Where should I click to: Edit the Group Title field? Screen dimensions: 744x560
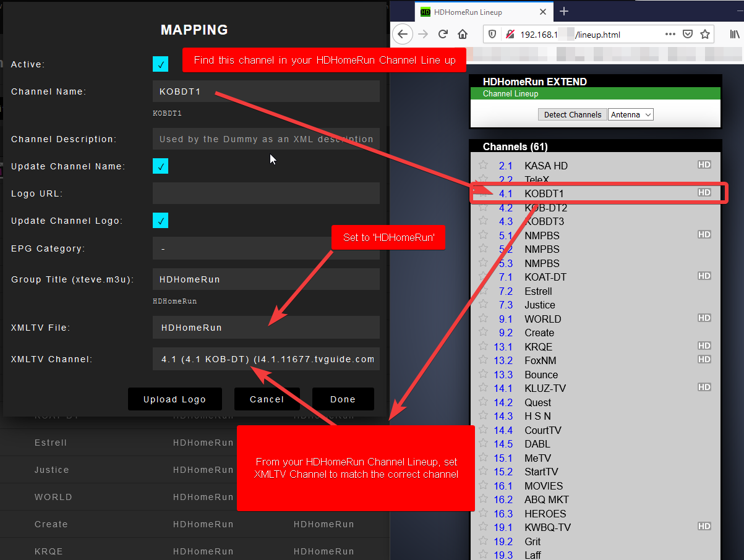[266, 279]
